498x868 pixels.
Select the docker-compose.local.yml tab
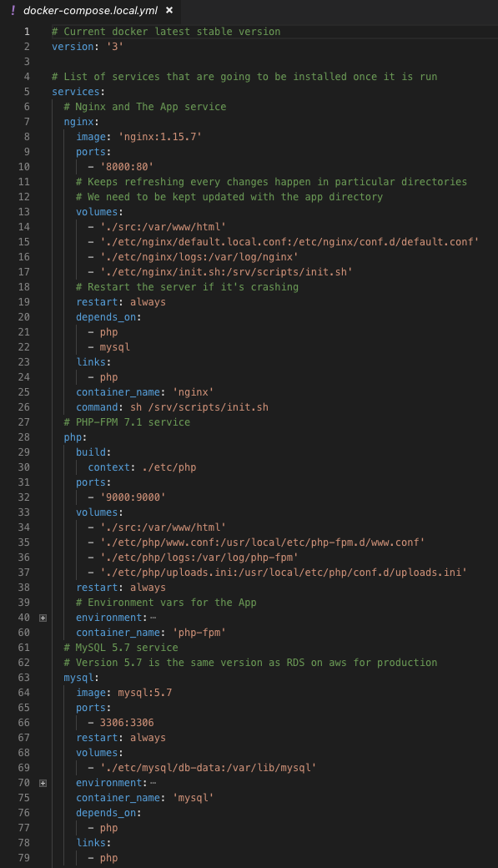(x=90, y=10)
